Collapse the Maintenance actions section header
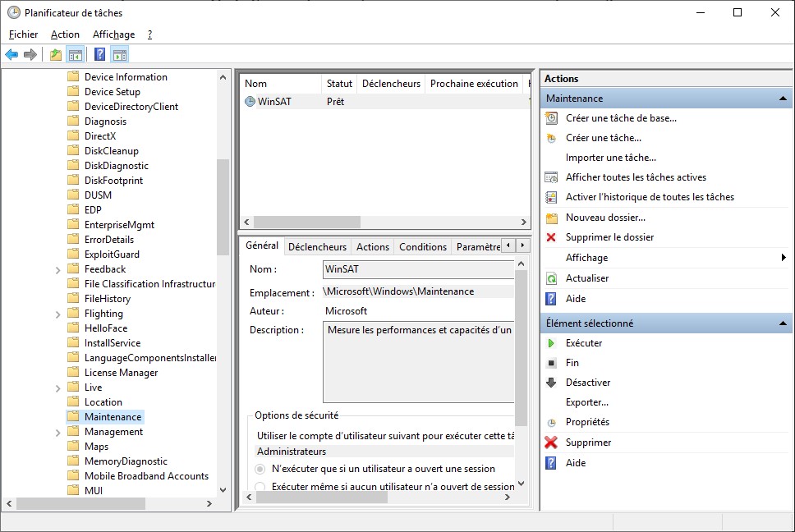 click(783, 99)
